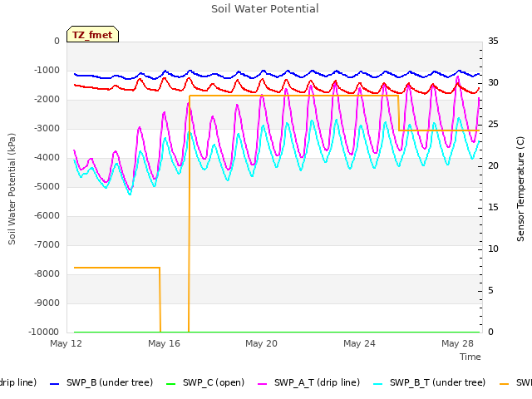The width and height of the screenshot is (532, 399).
Task: Click the 35 right axis value
Action: click(493, 41)
